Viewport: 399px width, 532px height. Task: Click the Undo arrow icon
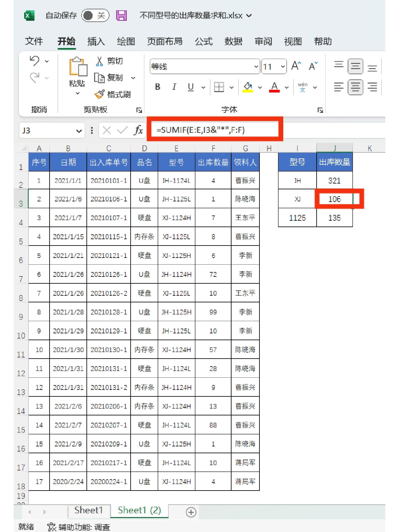[x=34, y=61]
